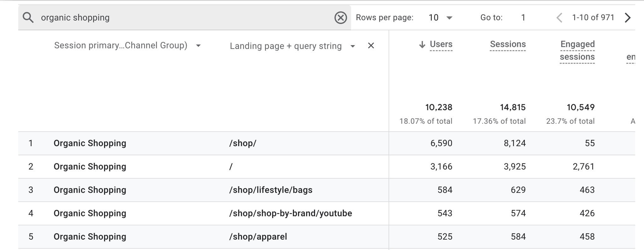This screenshot has width=644, height=250.
Task: Click Engaged sessions value 2,761
Action: (583, 167)
